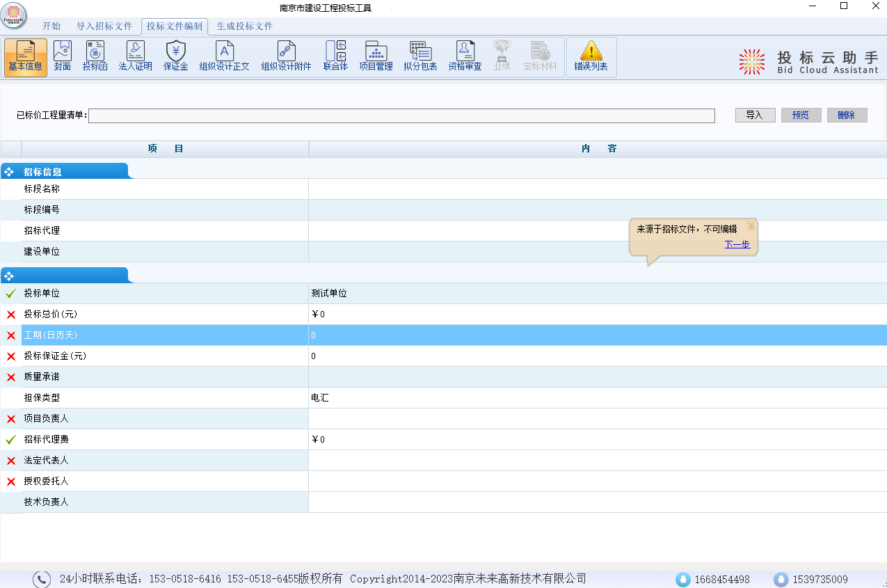Click the 已标价工程量清单 input field

(x=401, y=116)
